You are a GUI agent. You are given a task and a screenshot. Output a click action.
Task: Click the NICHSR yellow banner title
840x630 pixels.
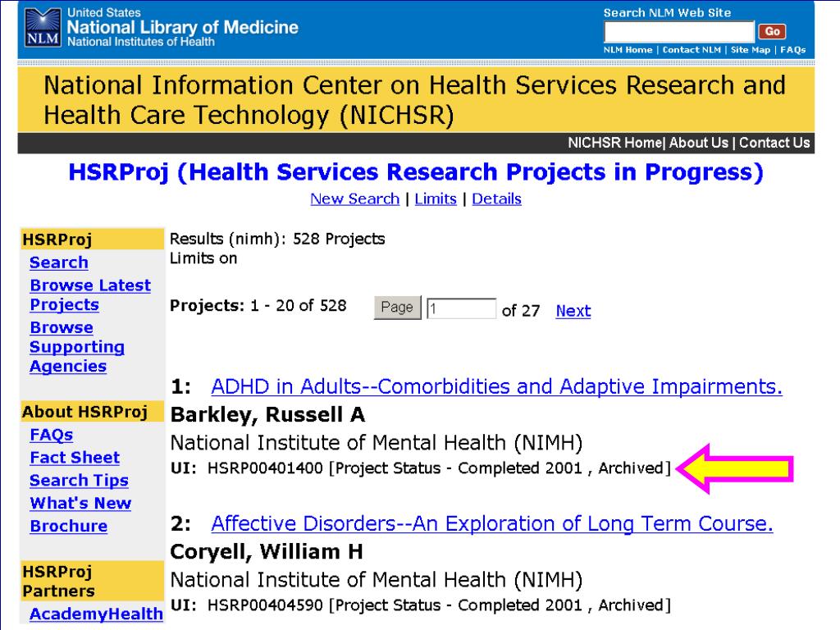[x=414, y=100]
